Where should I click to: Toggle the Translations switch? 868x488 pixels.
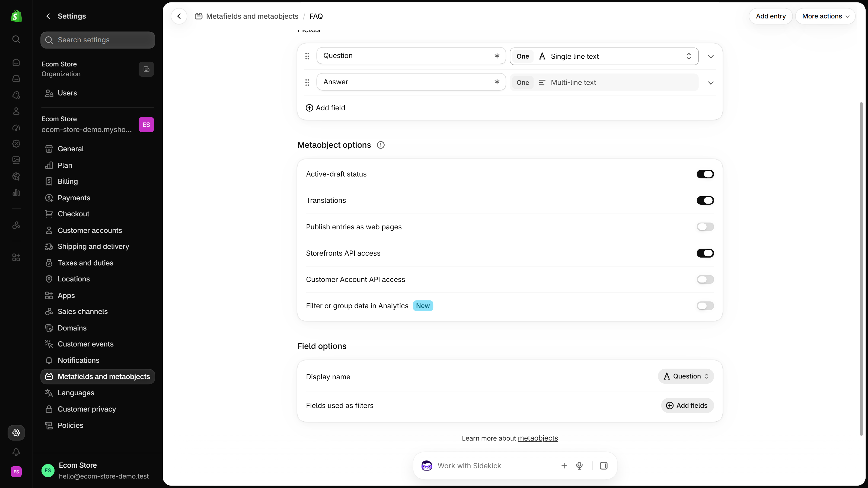[x=705, y=200]
